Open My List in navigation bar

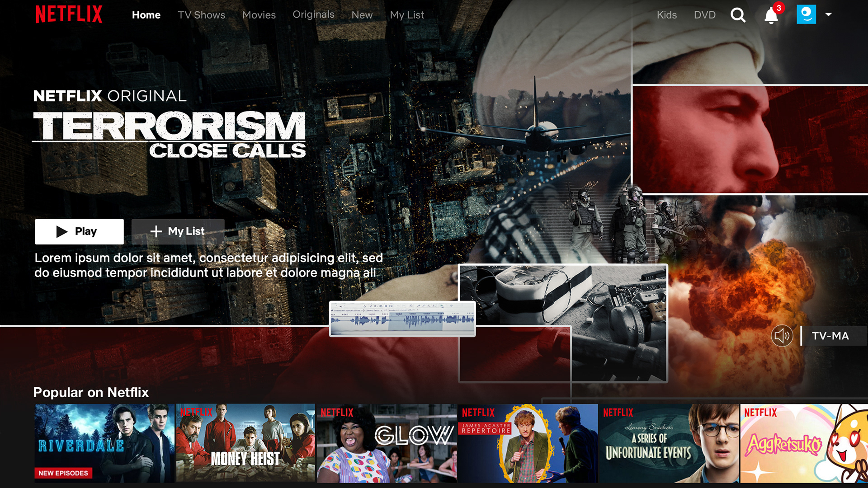pyautogui.click(x=407, y=15)
